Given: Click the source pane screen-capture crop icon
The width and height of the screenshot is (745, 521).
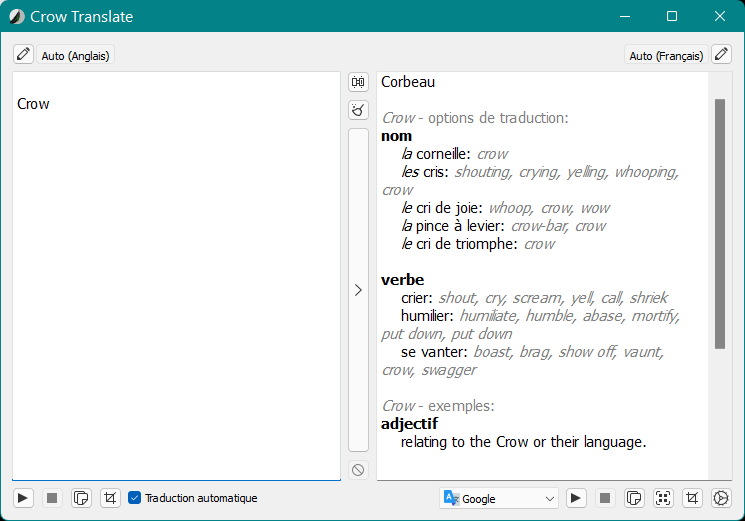Looking at the screenshot, I should [x=110, y=498].
